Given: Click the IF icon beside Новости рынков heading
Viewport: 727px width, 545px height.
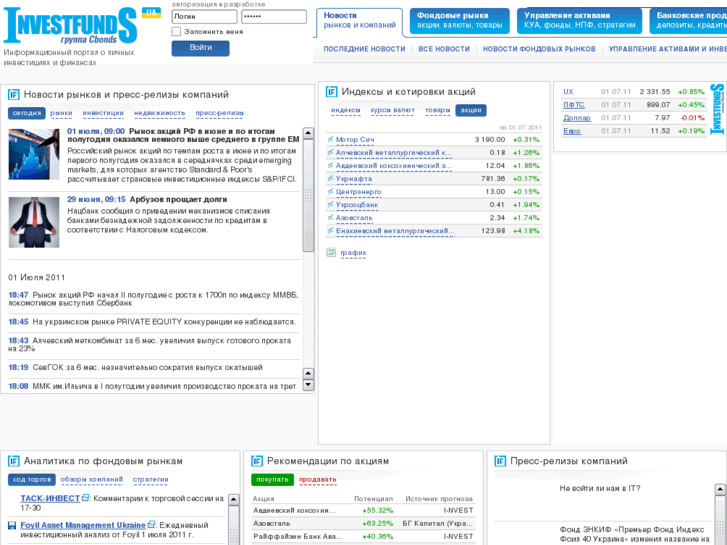Looking at the screenshot, I should tap(13, 95).
